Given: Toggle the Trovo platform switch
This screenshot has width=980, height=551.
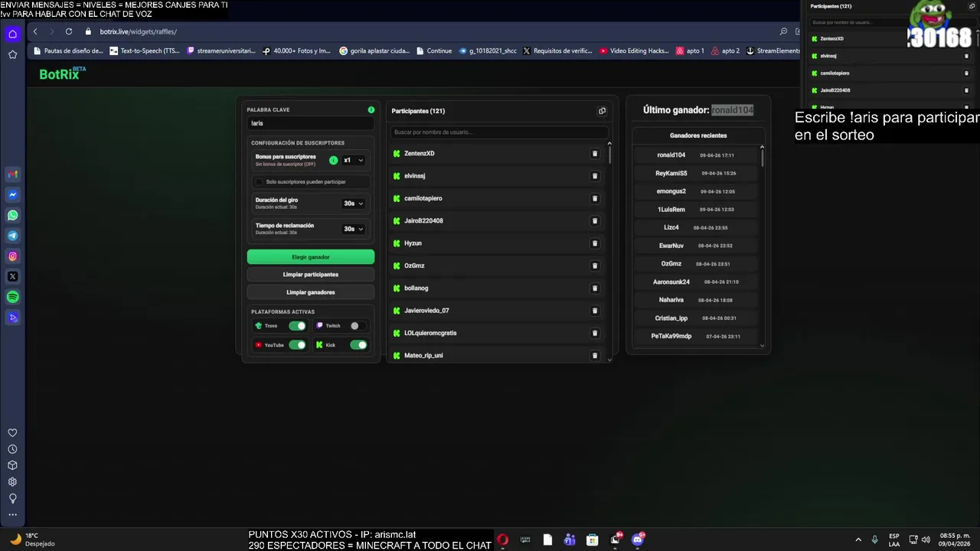Looking at the screenshot, I should [297, 326].
